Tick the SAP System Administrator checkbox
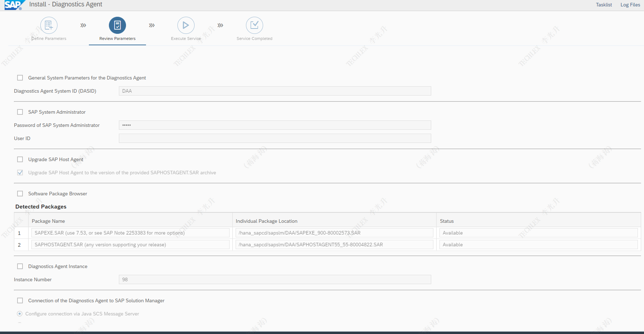Screen dimensions: 644x334 click(x=20, y=112)
